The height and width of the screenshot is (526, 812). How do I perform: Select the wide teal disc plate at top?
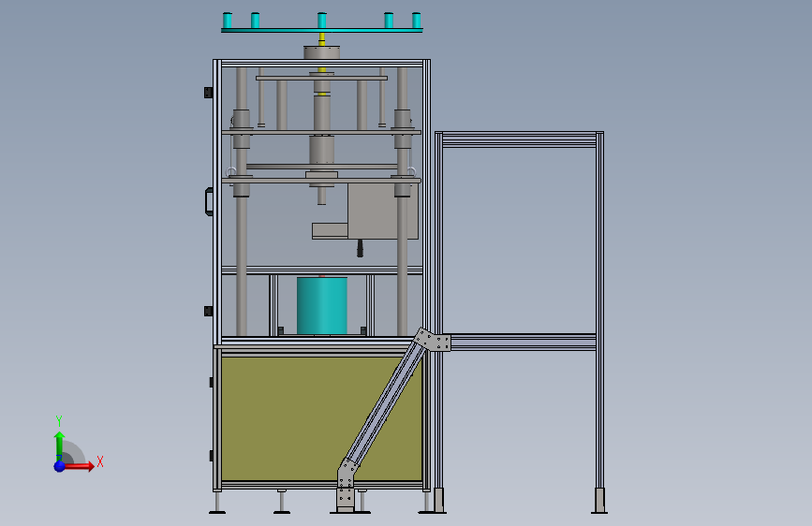tap(321, 31)
